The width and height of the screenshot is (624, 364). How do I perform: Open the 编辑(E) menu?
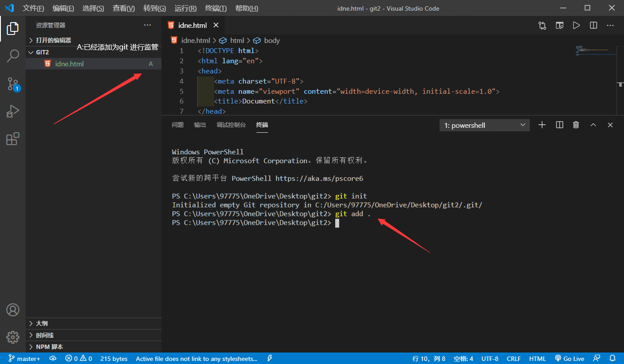(x=63, y=8)
